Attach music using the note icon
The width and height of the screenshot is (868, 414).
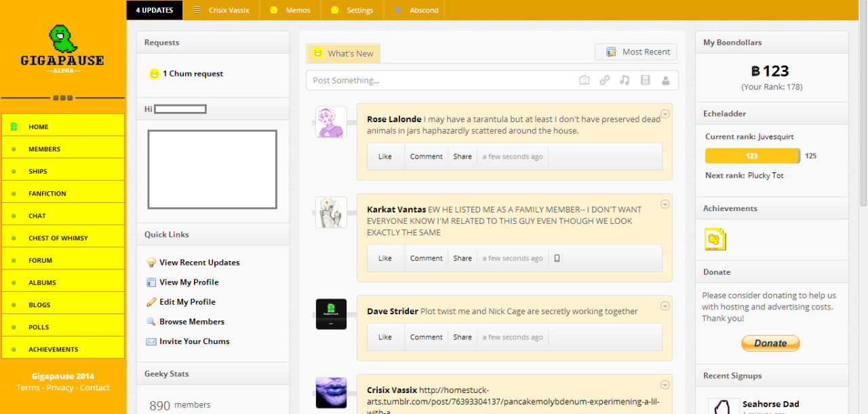pos(625,80)
